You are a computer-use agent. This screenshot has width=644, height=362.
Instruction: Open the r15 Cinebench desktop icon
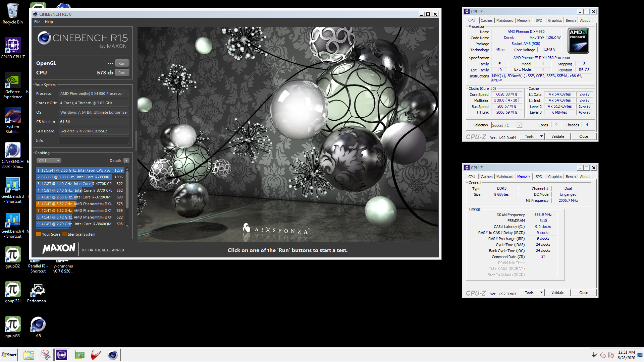(38, 327)
